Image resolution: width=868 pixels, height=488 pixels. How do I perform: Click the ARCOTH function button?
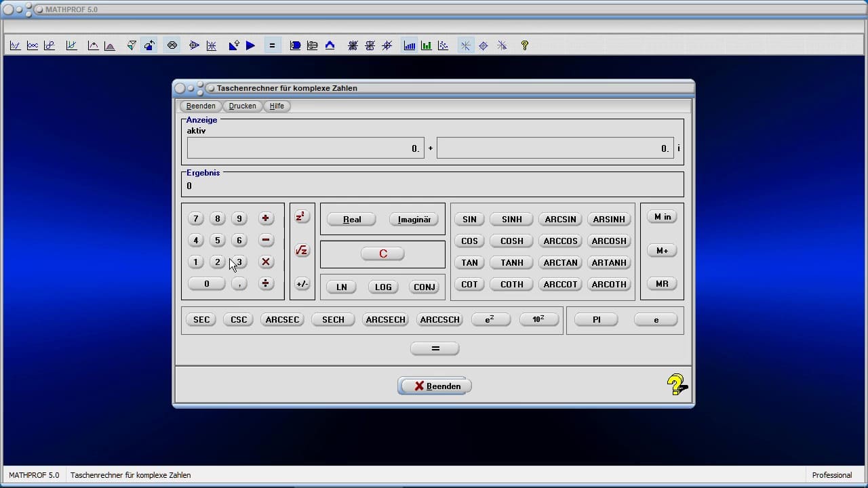coord(609,284)
